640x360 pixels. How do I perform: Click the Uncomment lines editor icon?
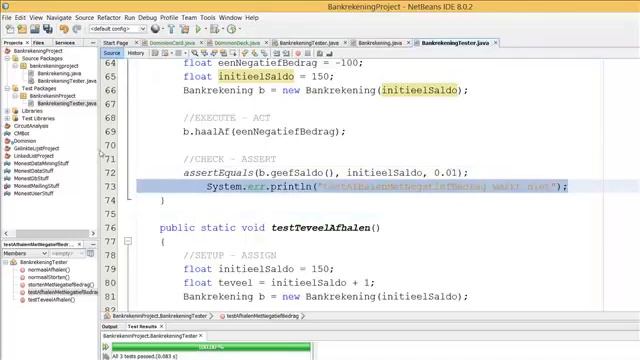[x=329, y=53]
